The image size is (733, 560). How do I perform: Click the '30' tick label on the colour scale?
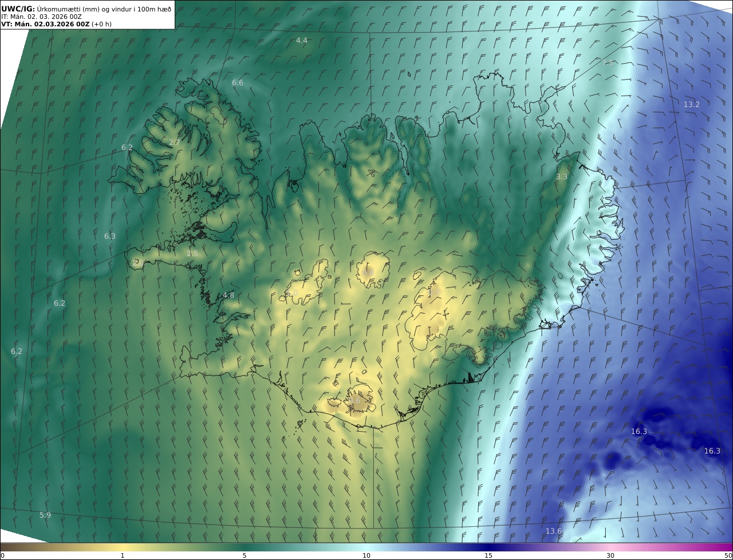coord(610,555)
